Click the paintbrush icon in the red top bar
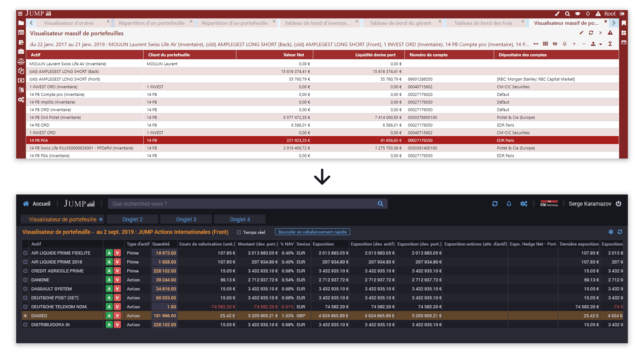644x353 pixels. (557, 14)
